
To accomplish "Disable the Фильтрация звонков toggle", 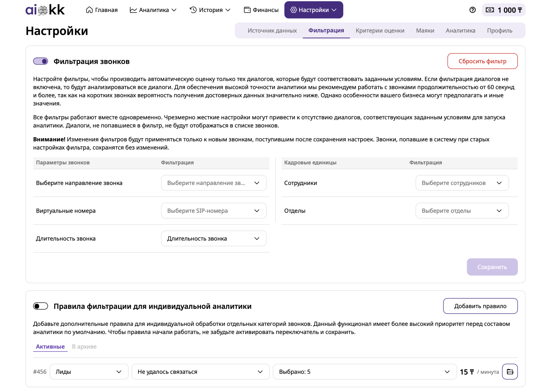I will coord(41,61).
